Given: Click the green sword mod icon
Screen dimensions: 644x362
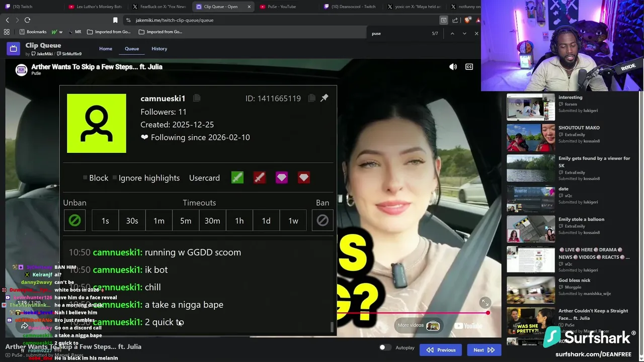Looking at the screenshot, I should coord(237,177).
